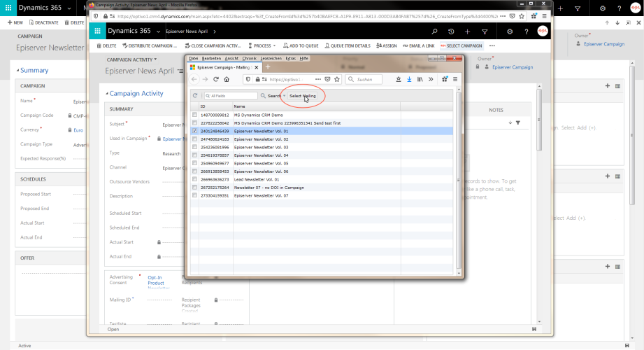Open the Bearbeiten menu
The height and width of the screenshot is (350, 644).
click(x=211, y=58)
